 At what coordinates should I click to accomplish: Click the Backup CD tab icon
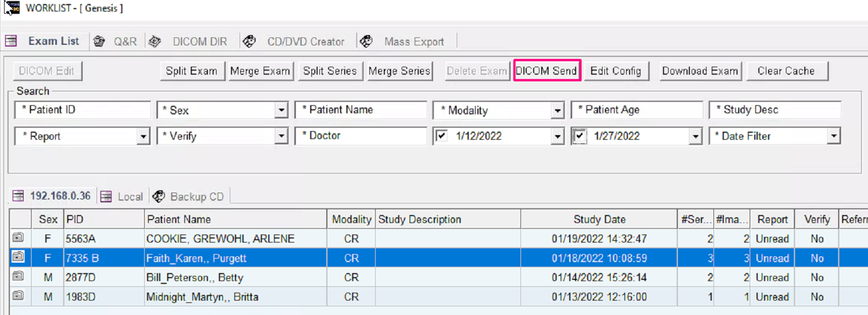click(x=158, y=197)
